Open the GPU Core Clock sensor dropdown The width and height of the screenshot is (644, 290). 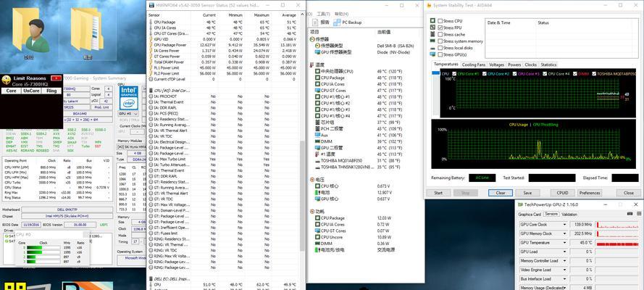(x=565, y=225)
